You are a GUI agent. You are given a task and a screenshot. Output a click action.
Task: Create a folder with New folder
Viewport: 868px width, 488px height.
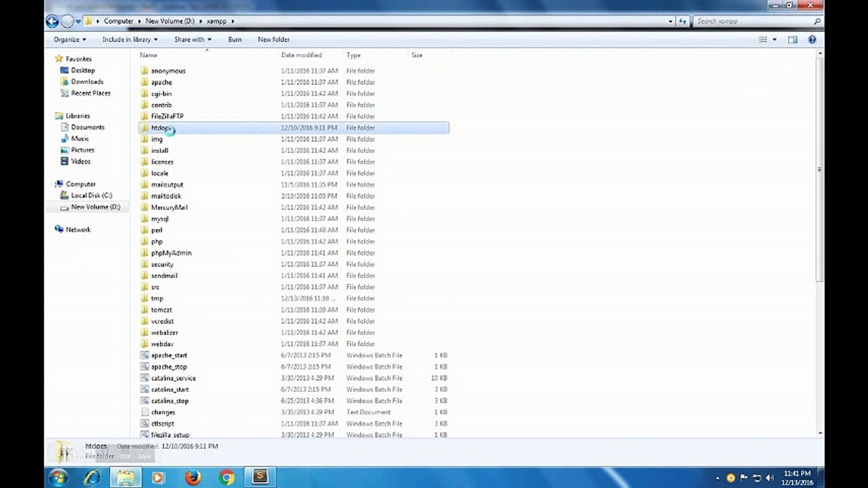pos(274,40)
